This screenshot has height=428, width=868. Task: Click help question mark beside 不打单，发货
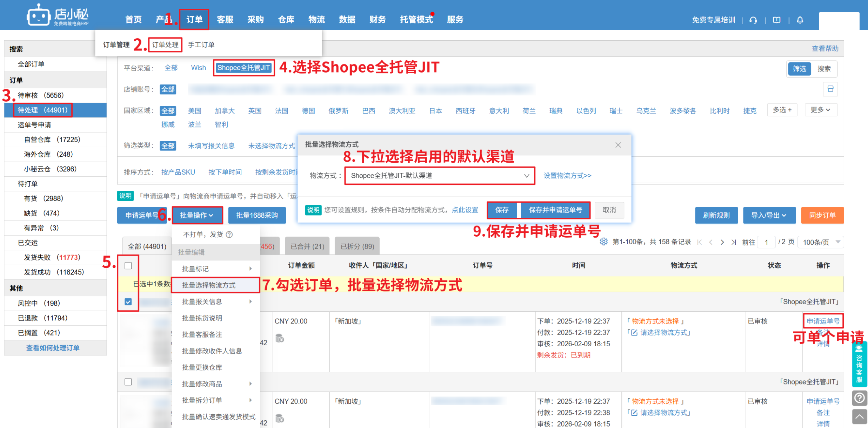229,235
